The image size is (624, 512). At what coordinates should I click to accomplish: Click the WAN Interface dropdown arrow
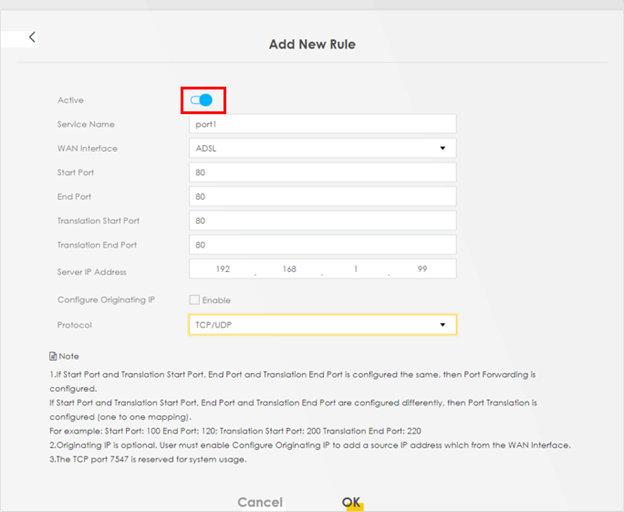click(x=443, y=148)
